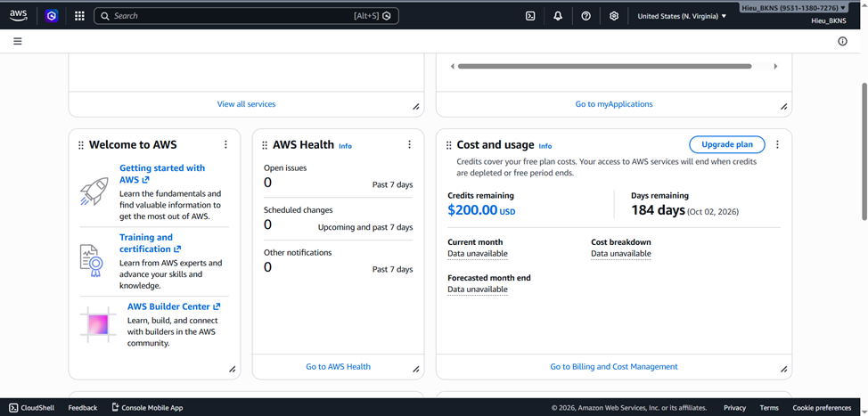Click the magnifier icon in the search bar
Image resolution: width=868 pixels, height=416 pixels.
(105, 16)
